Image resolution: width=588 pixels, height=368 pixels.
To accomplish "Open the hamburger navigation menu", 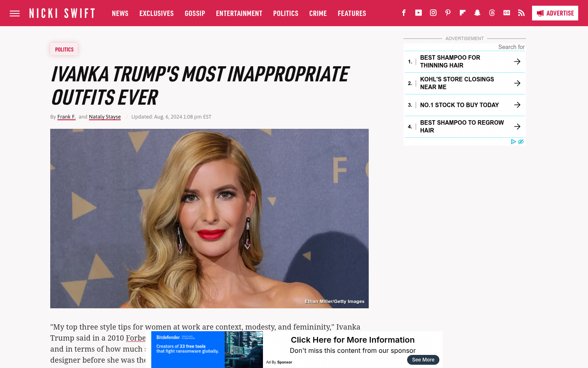I will tap(15, 13).
